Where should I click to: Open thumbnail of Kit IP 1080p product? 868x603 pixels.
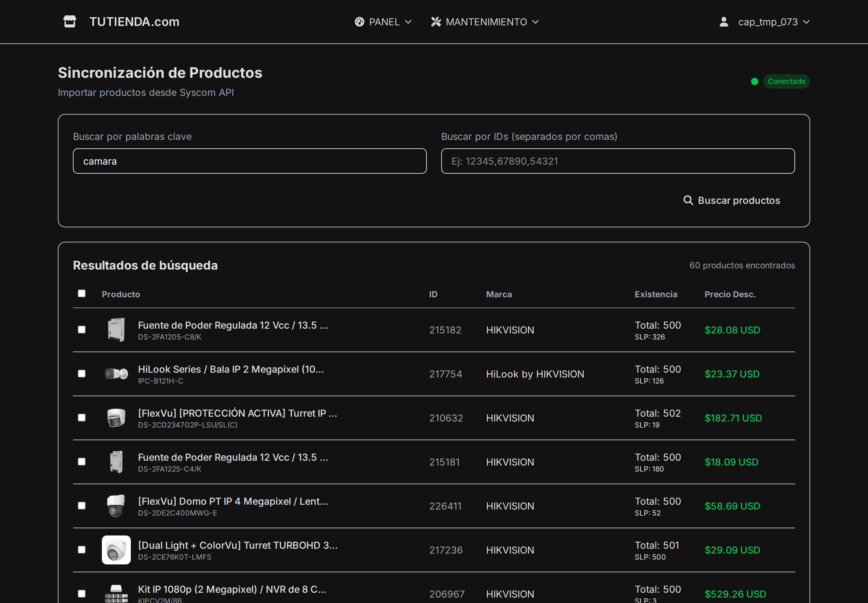pyautogui.click(x=116, y=594)
